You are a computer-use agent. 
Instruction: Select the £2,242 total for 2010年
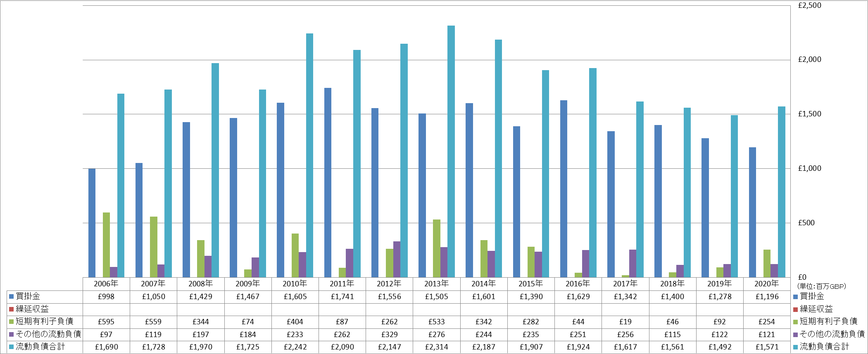point(295,347)
